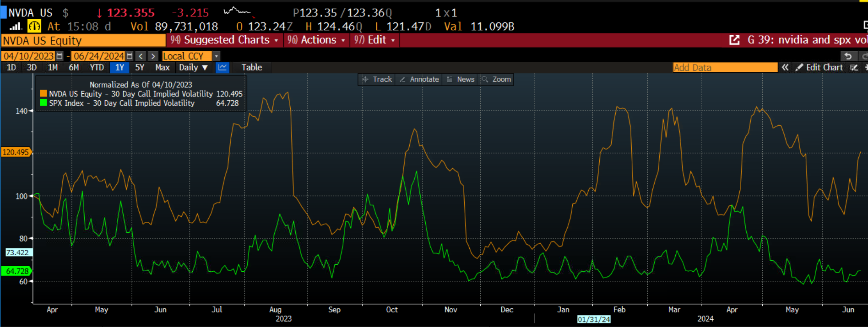Click the Edit Chart pencil icon

[x=799, y=67]
